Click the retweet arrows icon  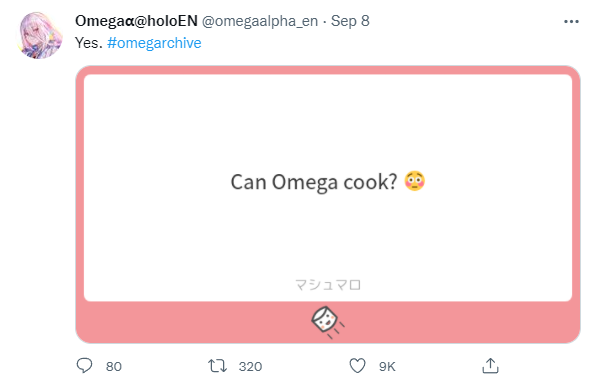coord(217,366)
